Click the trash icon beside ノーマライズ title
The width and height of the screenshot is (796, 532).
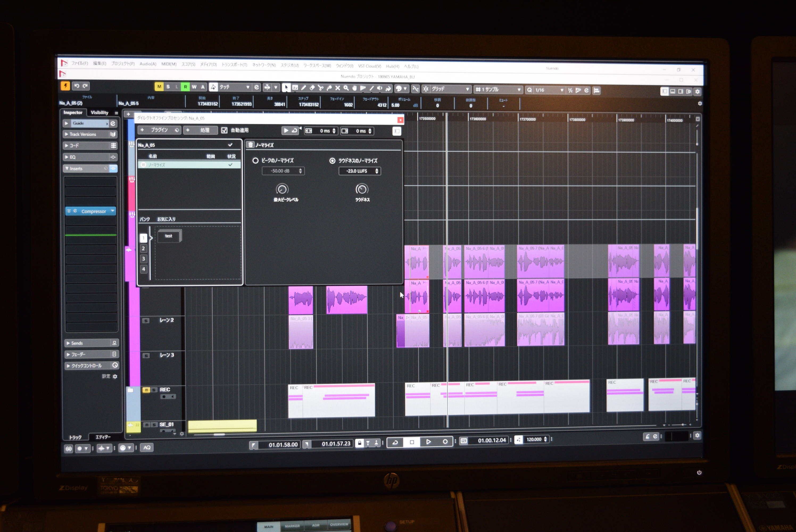pyautogui.click(x=250, y=145)
